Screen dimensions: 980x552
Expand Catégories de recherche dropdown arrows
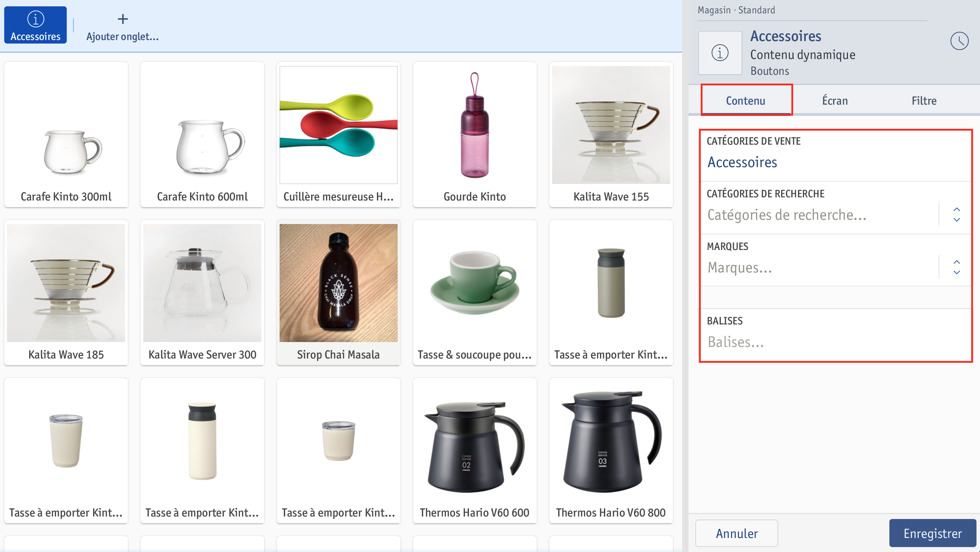956,215
